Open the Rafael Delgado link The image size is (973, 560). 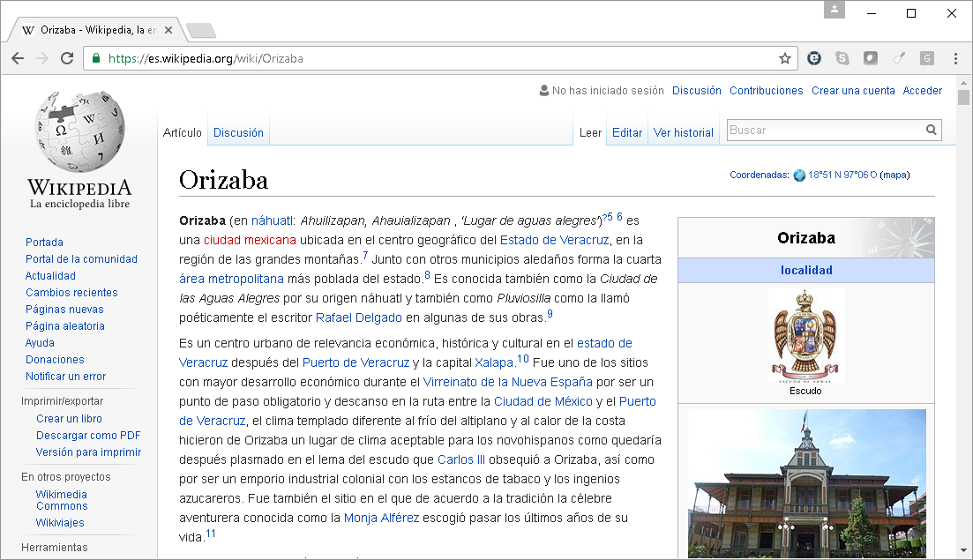tap(359, 317)
